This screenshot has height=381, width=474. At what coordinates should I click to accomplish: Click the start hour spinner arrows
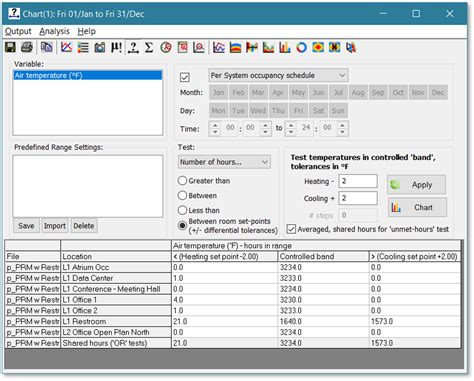tap(215, 128)
